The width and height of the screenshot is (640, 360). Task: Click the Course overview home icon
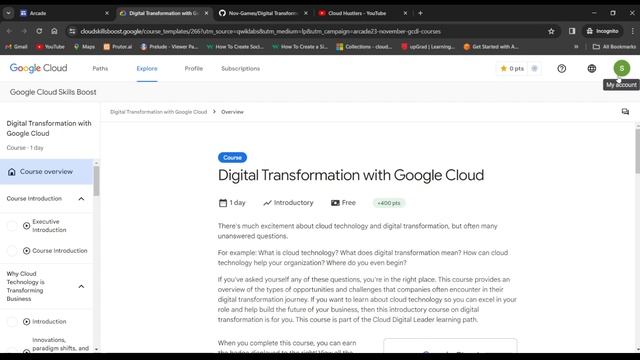11,172
